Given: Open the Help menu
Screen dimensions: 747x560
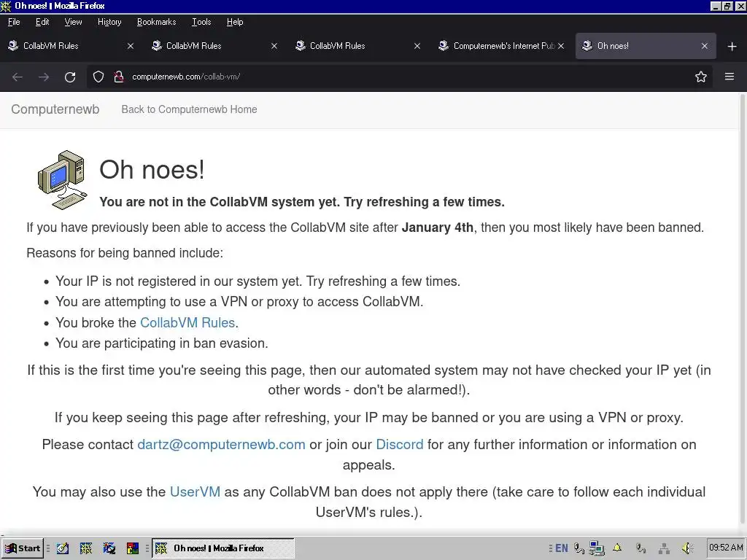Looking at the screenshot, I should pos(235,22).
